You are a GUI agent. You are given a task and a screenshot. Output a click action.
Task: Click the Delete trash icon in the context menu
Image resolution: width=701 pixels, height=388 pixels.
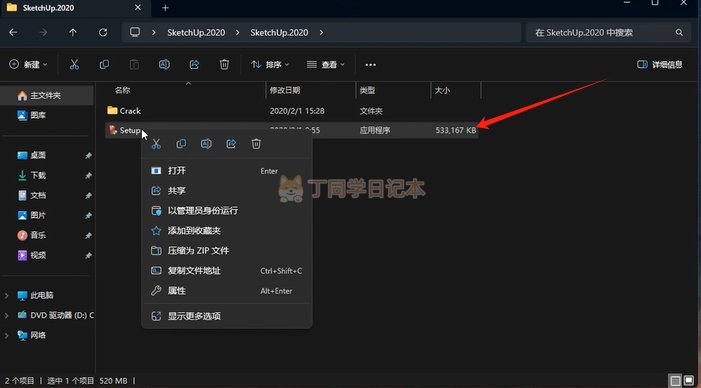pos(256,143)
